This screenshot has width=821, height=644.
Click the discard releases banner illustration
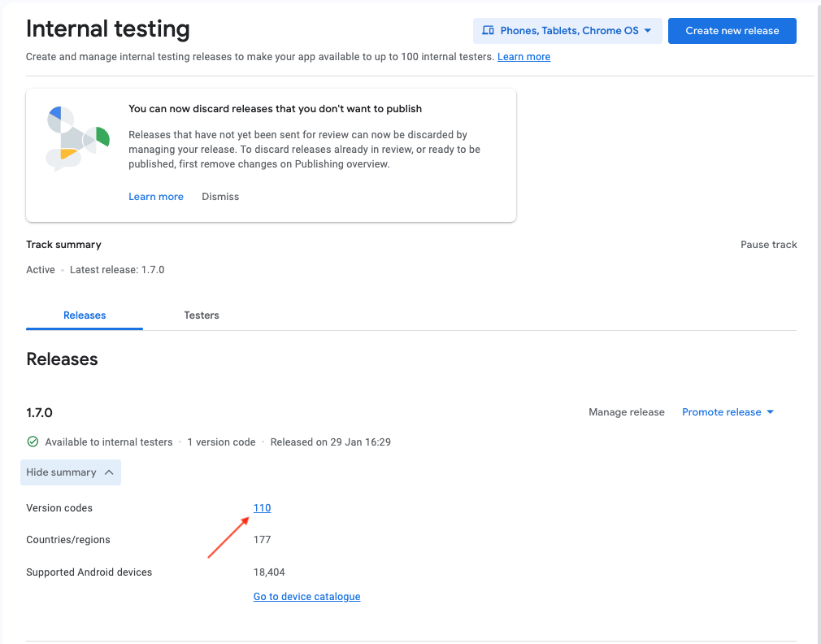pyautogui.click(x=77, y=138)
